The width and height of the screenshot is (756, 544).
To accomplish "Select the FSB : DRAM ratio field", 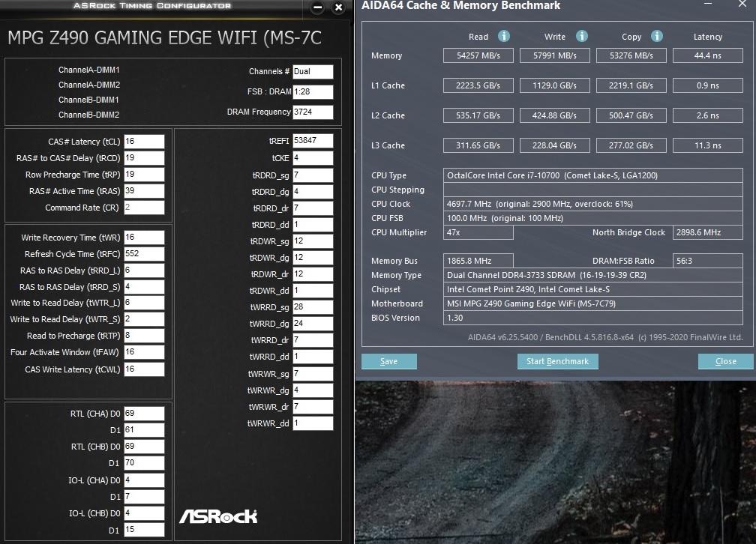I will [313, 92].
